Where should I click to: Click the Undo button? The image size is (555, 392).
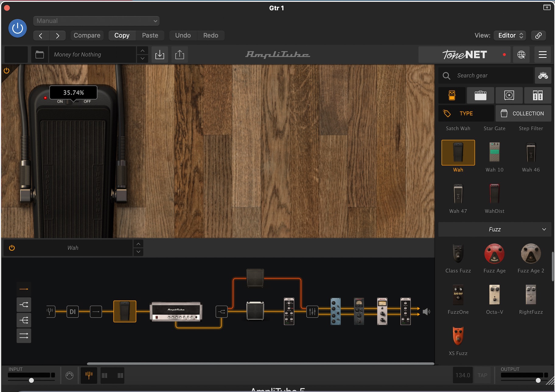pos(183,35)
